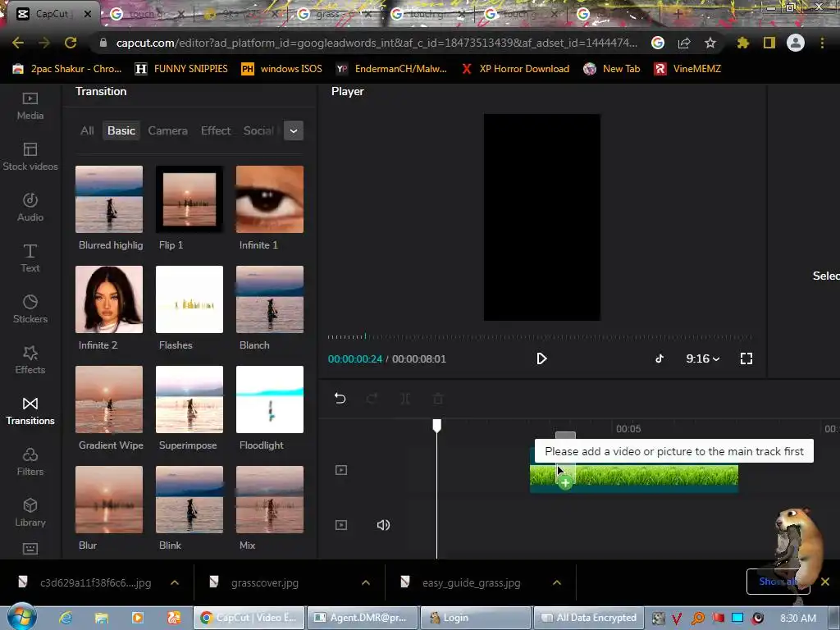
Task: Choose the Infinite 1 transition
Action: coord(269,199)
